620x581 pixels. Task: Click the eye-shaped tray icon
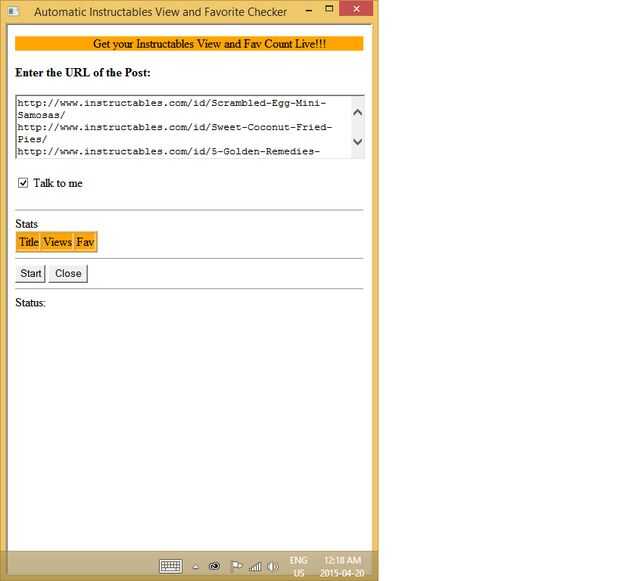pos(214,566)
